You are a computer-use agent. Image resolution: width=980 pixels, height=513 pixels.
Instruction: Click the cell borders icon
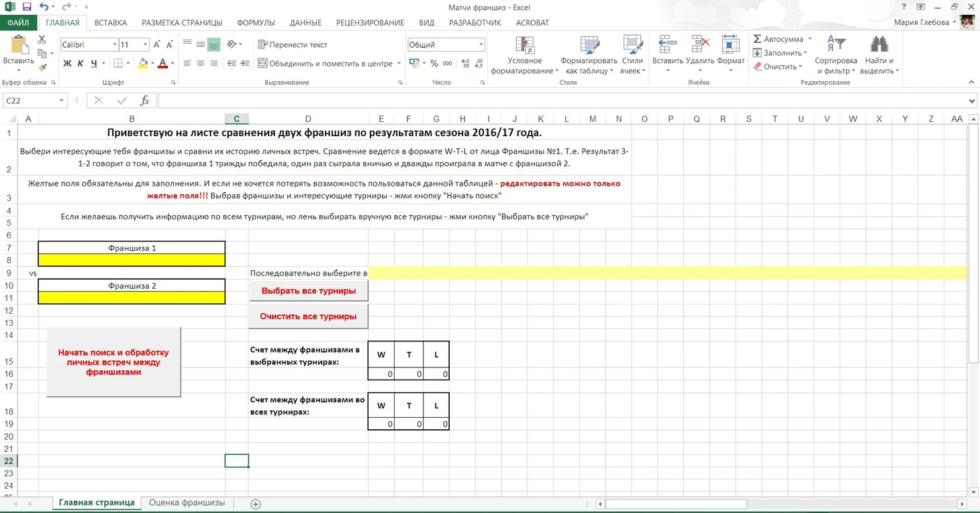[x=118, y=64]
